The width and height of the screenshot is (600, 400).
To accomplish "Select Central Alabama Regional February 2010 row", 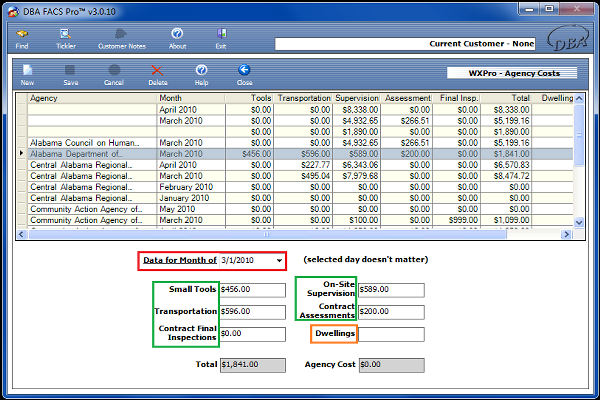I will coord(295,188).
